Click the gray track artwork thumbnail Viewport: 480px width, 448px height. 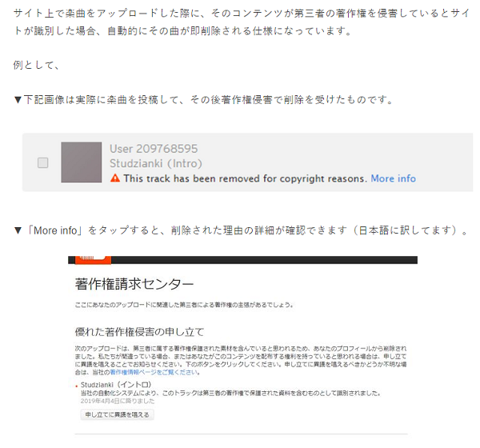point(82,162)
